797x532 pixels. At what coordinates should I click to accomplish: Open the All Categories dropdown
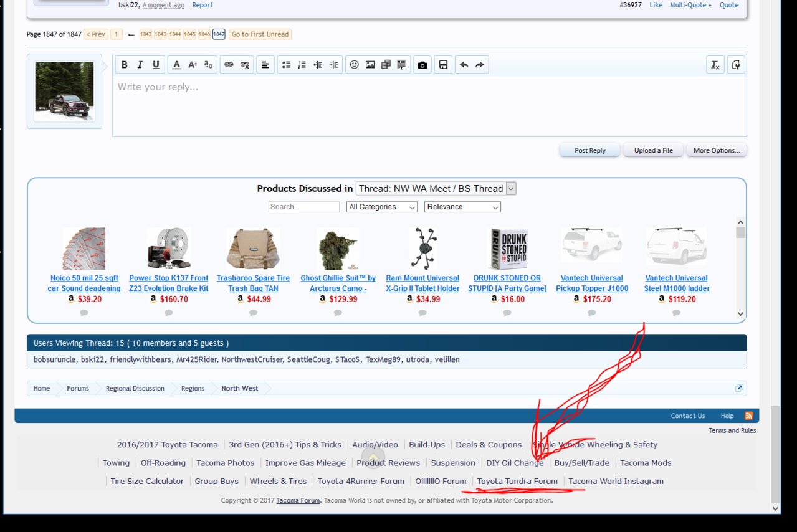382,207
